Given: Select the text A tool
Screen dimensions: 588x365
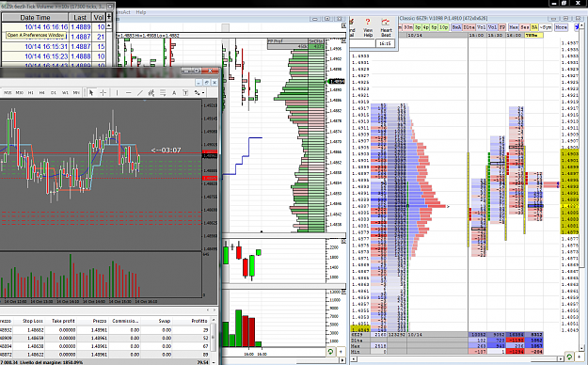Looking at the screenshot, I should pos(174,92).
